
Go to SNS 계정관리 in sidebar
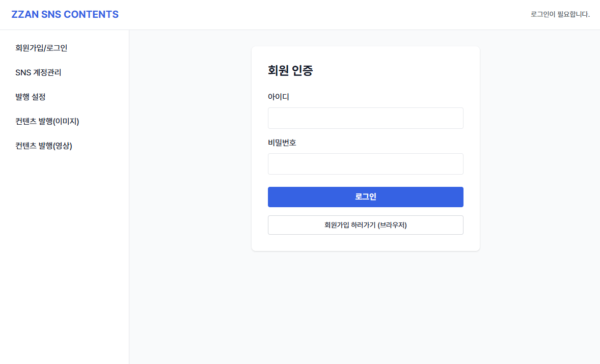pos(38,73)
